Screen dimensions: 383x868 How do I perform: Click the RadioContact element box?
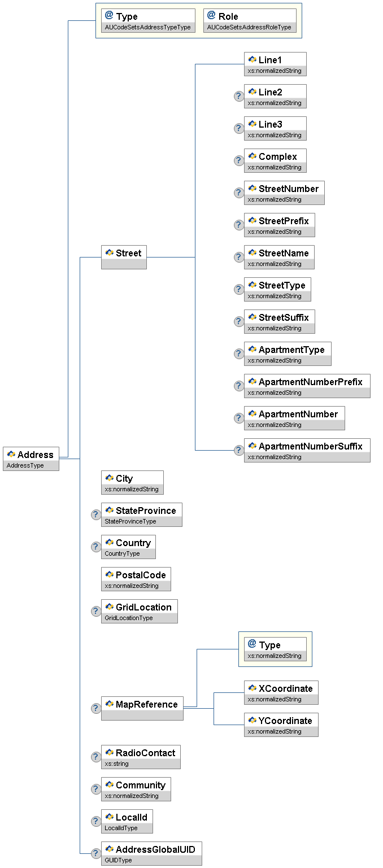141,757
